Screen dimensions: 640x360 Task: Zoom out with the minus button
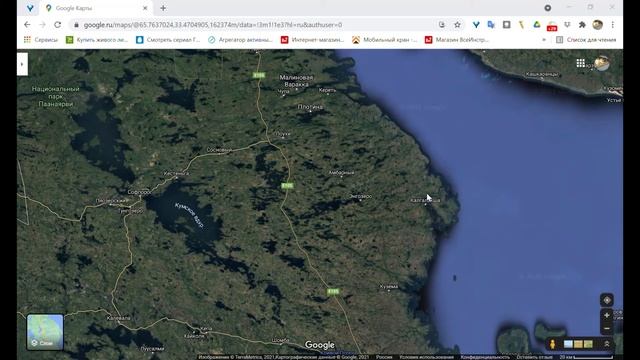[607, 329]
